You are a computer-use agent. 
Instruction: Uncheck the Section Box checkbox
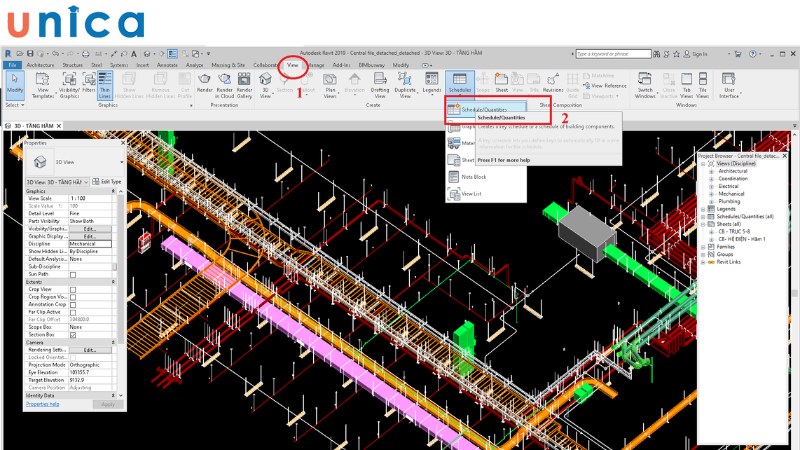(x=73, y=335)
